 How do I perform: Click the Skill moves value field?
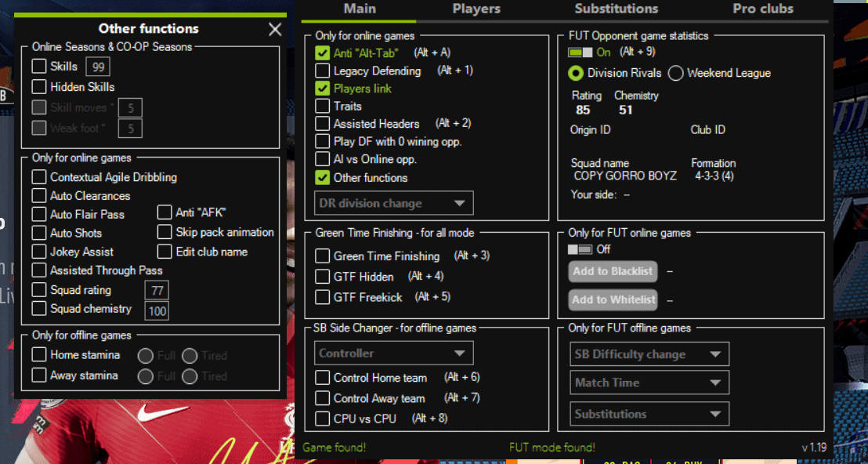(130, 108)
